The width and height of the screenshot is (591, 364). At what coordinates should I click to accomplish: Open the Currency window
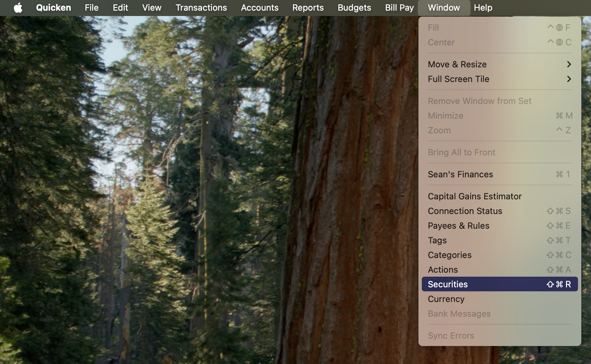(x=500, y=299)
